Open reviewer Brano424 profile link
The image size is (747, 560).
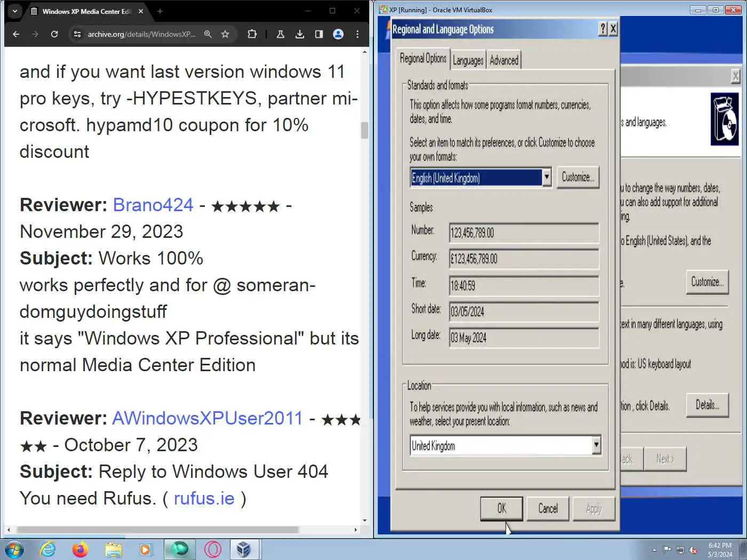click(153, 205)
